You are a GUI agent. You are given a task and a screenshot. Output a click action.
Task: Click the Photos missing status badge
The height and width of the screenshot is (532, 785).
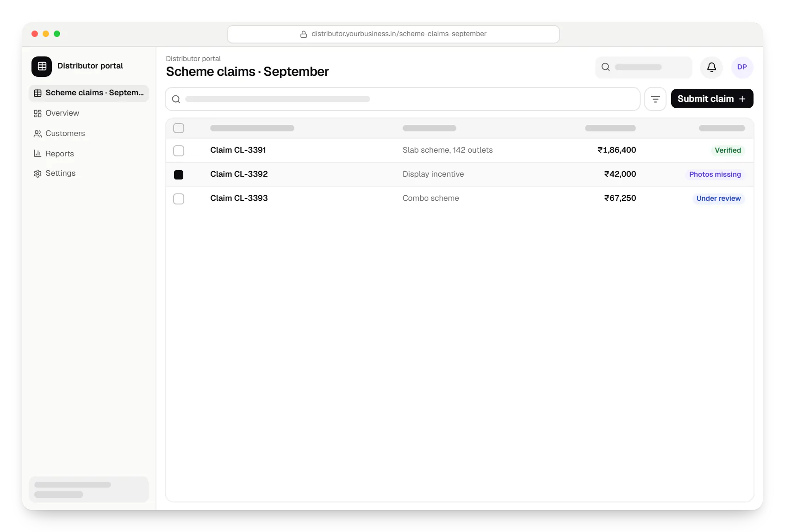coord(715,174)
